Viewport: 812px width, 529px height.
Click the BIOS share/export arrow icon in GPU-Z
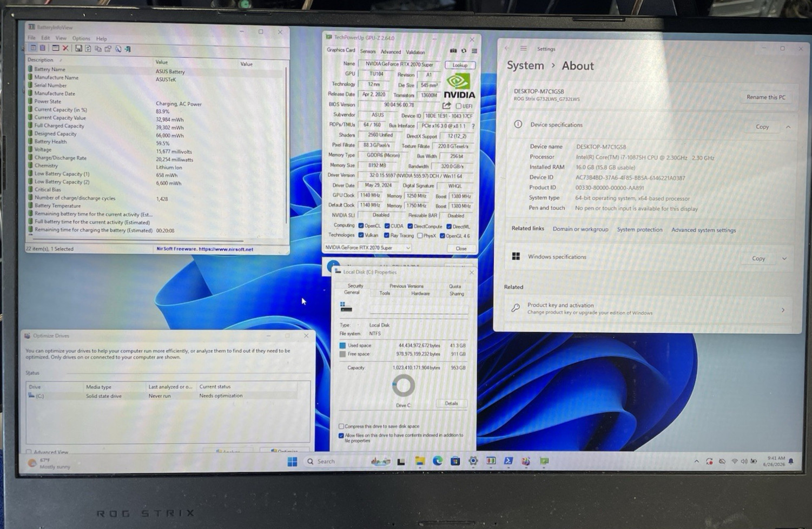coord(446,105)
